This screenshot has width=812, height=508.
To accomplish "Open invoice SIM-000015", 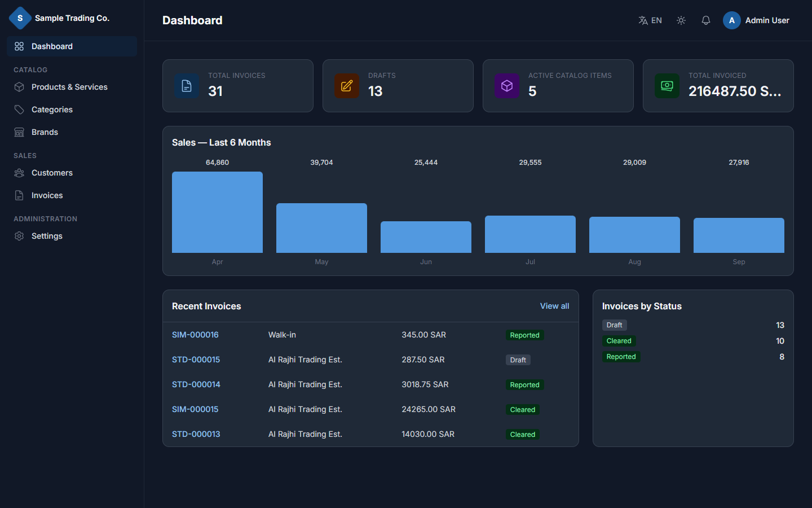I will coord(195,409).
